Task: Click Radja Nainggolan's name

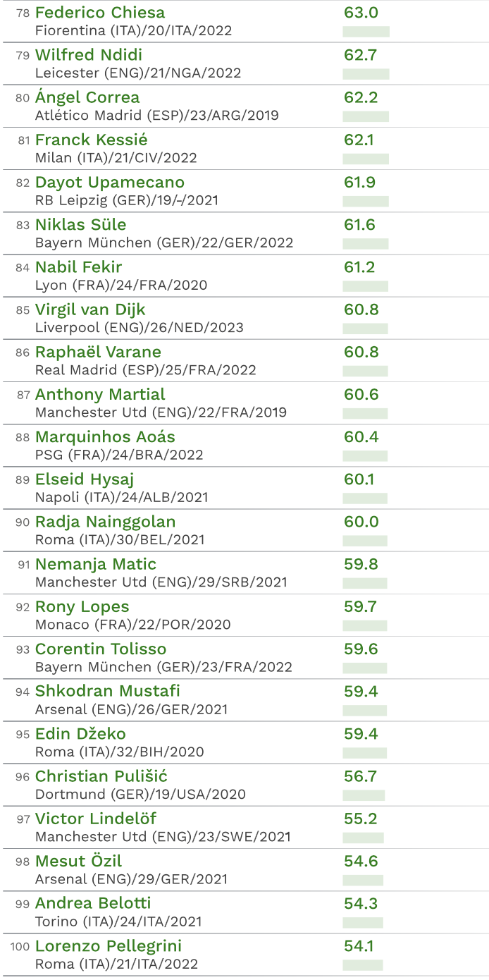Action: [x=105, y=522]
